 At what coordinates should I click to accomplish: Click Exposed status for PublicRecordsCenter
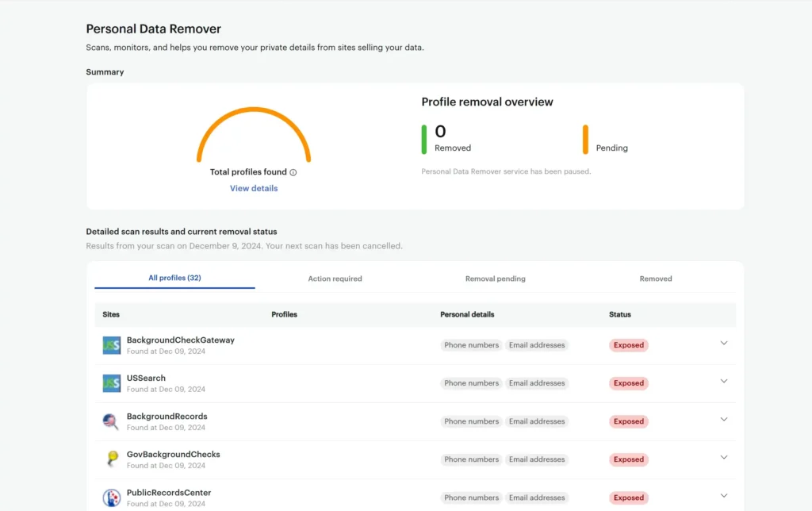click(629, 498)
